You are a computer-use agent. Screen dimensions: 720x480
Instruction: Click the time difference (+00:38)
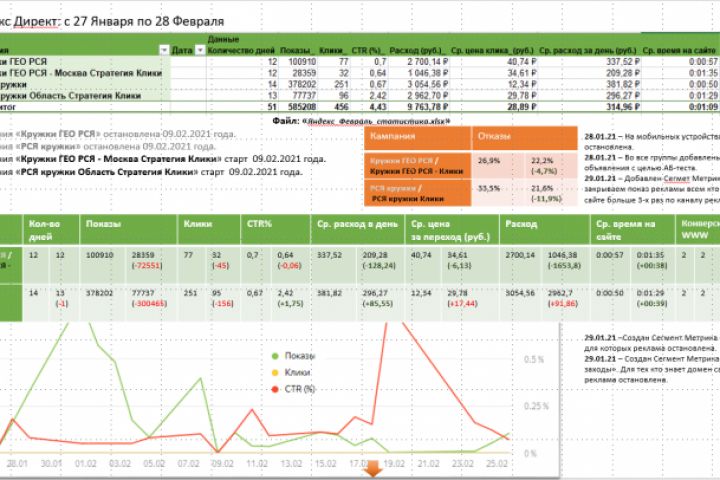point(652,266)
